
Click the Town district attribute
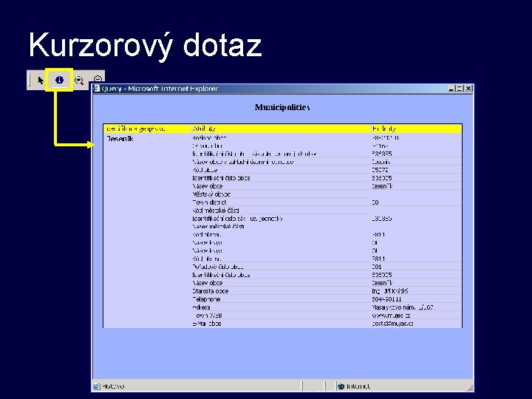[x=209, y=202]
